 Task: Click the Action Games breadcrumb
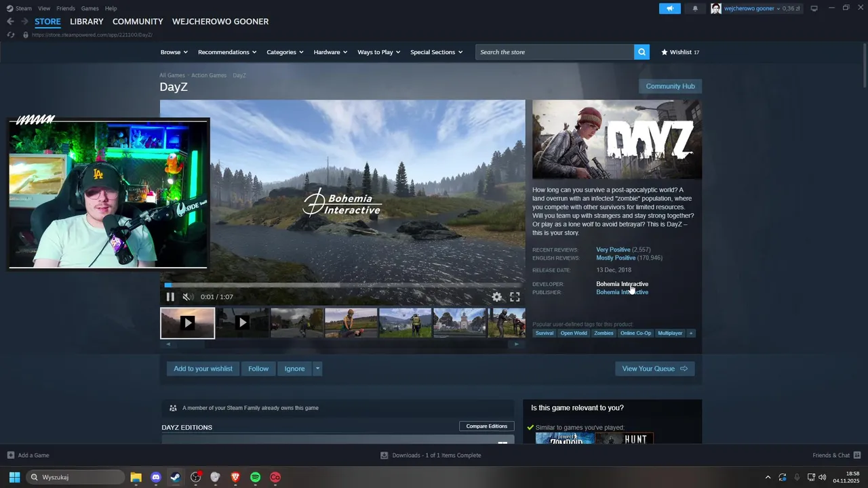click(209, 75)
